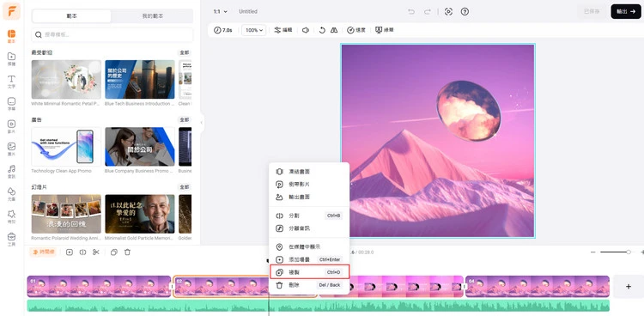Toggle the orange Timeline mode button
This screenshot has width=644, height=316.
point(43,252)
